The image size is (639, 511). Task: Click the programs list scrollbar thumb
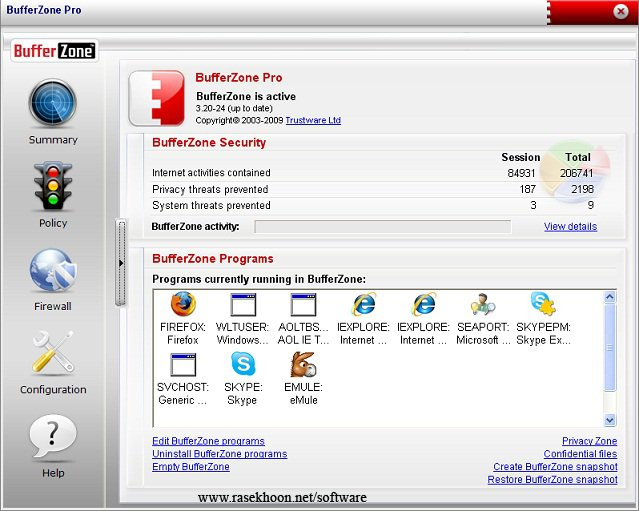(x=610, y=348)
